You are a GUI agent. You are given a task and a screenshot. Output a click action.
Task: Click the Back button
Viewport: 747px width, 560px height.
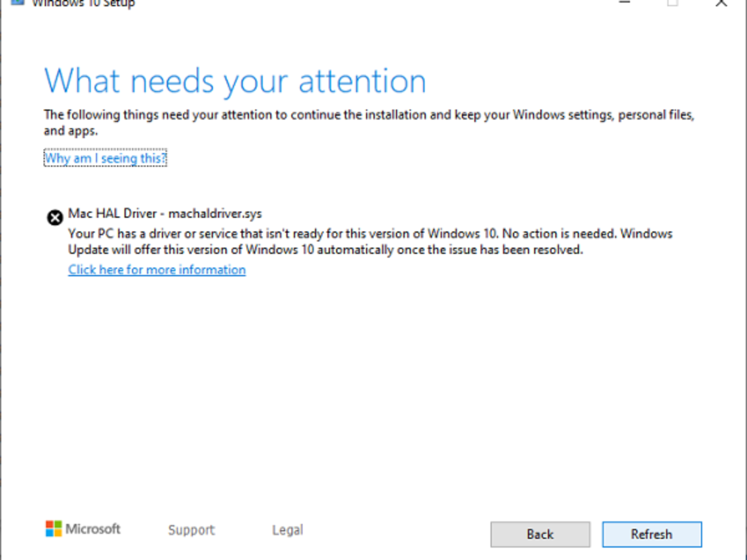(540, 534)
